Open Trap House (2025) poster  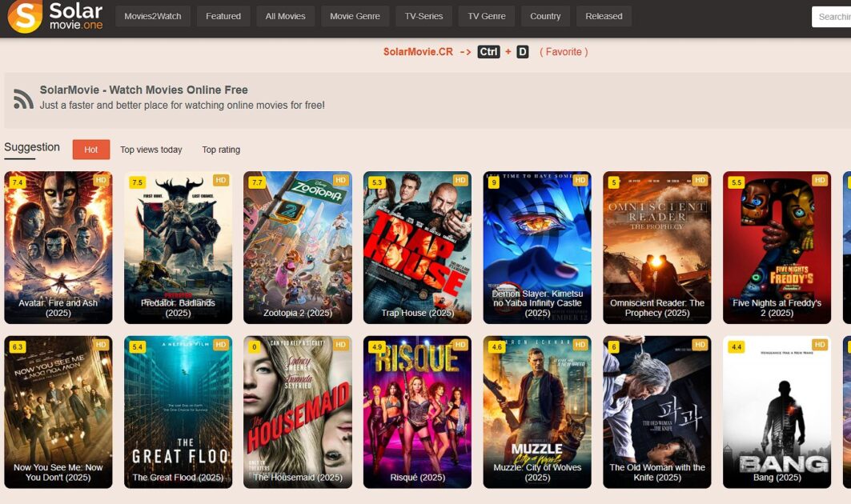pyautogui.click(x=417, y=247)
